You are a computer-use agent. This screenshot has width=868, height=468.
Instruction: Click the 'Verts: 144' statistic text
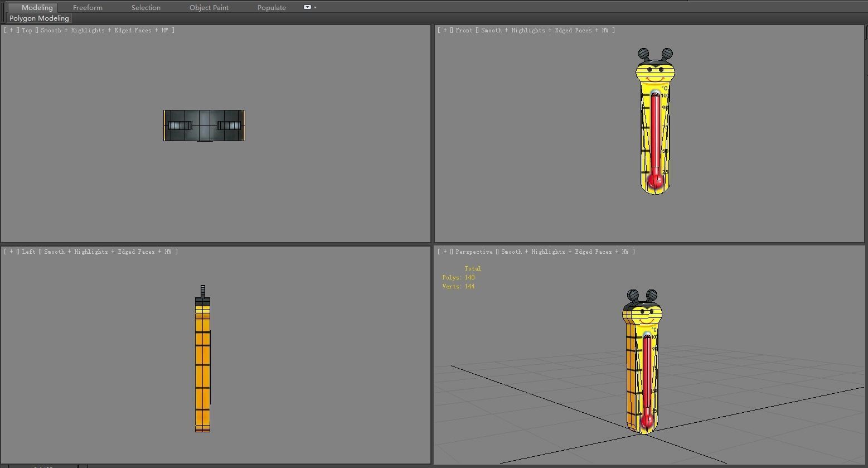458,286
